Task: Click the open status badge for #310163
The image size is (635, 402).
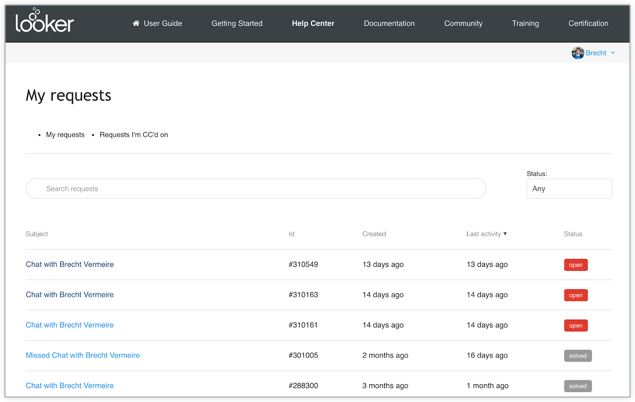Action: click(x=575, y=295)
